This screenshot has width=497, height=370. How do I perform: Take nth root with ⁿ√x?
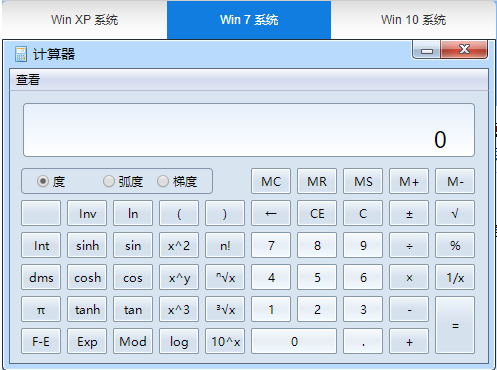(x=225, y=277)
